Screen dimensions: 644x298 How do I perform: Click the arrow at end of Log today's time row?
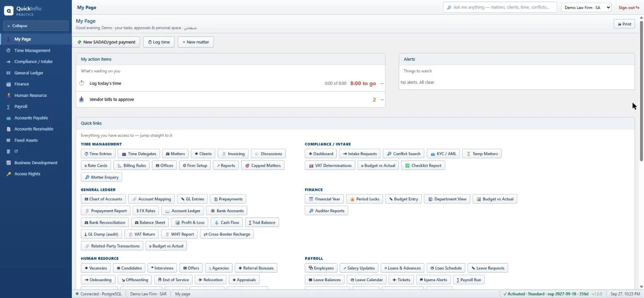[x=382, y=83]
